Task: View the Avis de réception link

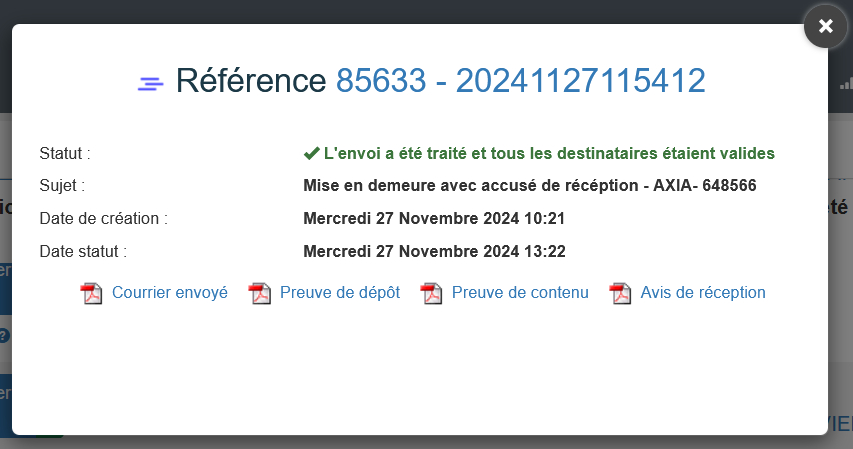Action: click(x=703, y=293)
